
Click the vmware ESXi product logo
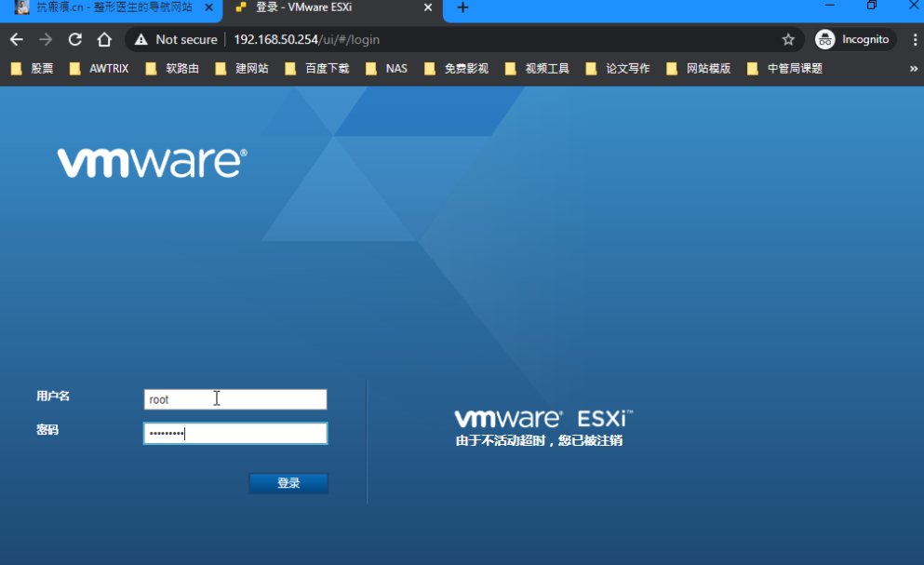click(x=543, y=418)
